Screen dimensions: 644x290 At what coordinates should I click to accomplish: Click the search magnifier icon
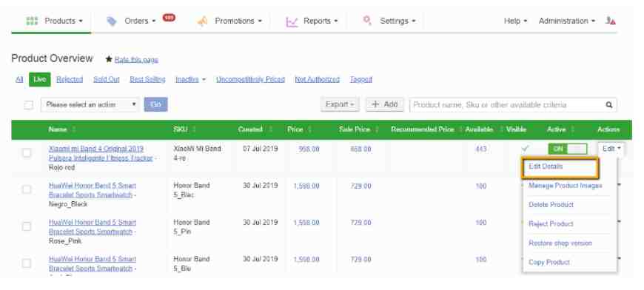[x=609, y=105]
